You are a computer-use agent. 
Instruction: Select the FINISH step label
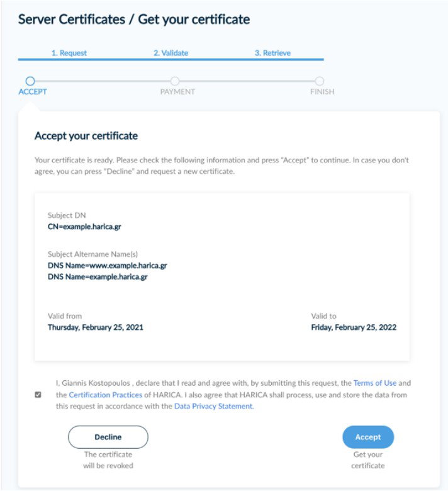322,92
